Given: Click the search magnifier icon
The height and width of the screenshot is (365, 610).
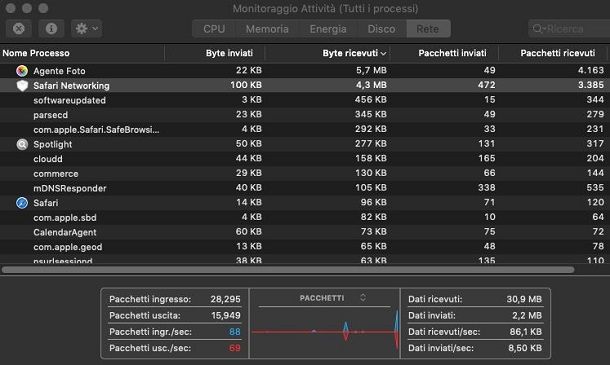Looking at the screenshot, I should pos(537,29).
